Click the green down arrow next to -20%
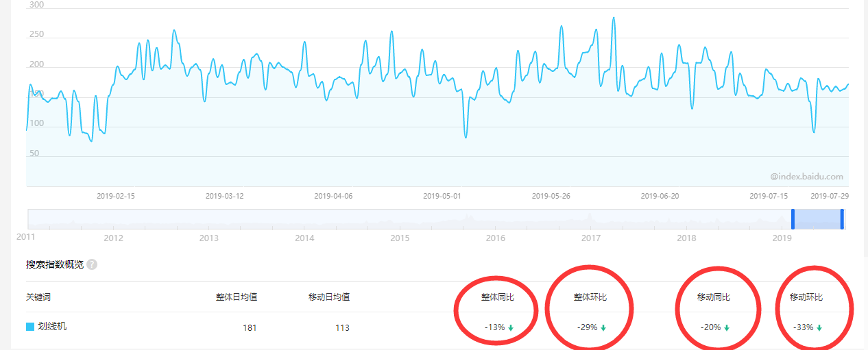 click(x=727, y=328)
